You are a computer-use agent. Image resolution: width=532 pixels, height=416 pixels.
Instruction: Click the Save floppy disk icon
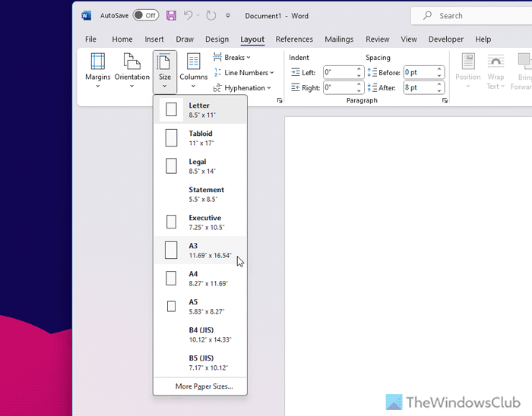coord(171,16)
